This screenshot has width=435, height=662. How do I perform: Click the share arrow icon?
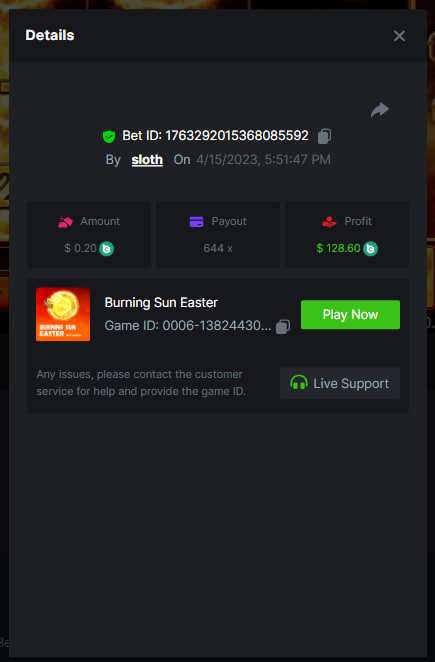[380, 110]
